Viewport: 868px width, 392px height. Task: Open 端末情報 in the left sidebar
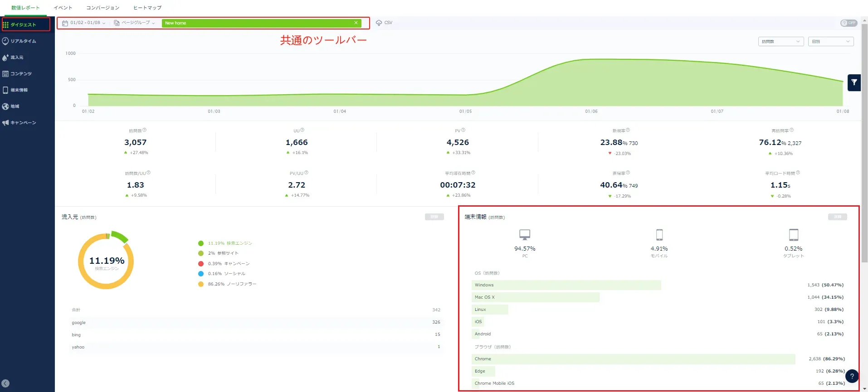19,90
